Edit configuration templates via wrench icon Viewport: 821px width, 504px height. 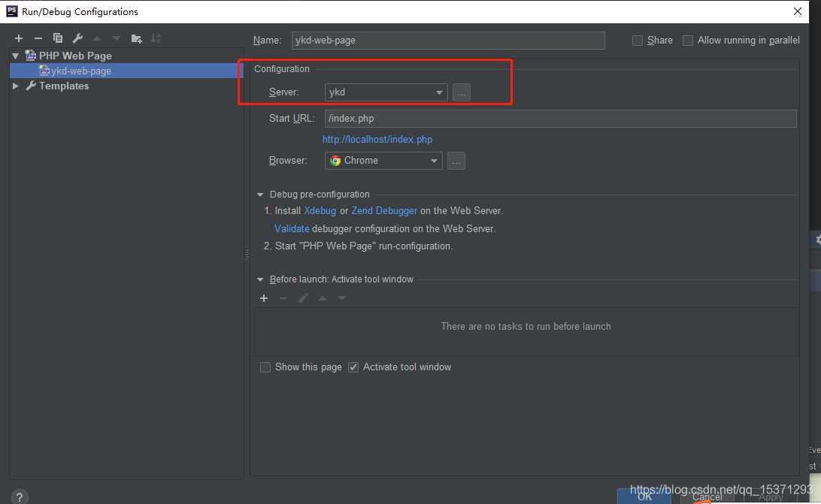point(77,38)
